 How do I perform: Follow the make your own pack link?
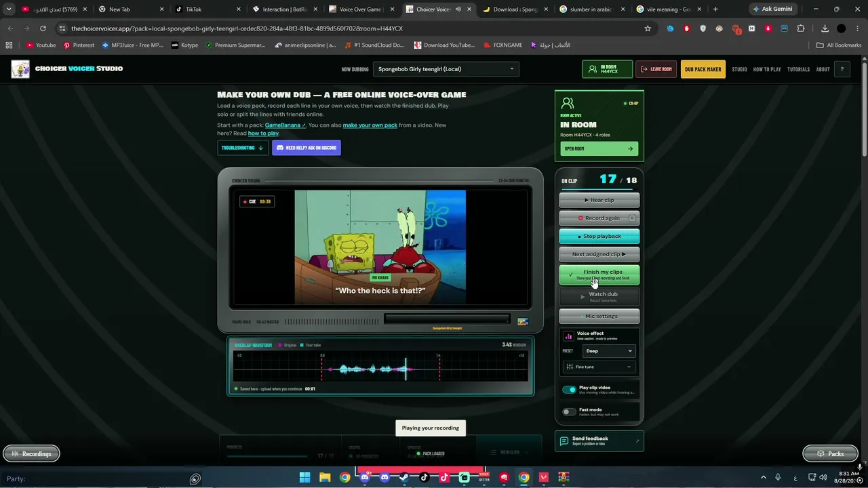click(x=370, y=125)
